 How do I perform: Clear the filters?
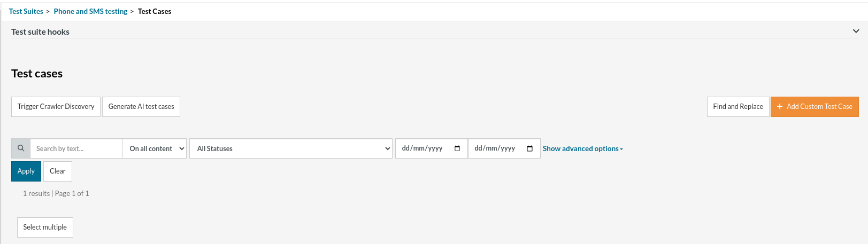[x=58, y=171]
